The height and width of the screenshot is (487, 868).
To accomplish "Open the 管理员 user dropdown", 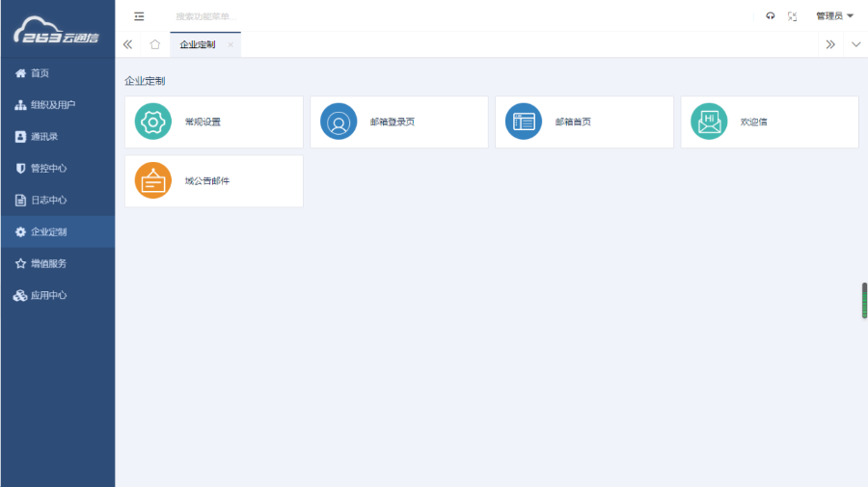I will (x=834, y=16).
